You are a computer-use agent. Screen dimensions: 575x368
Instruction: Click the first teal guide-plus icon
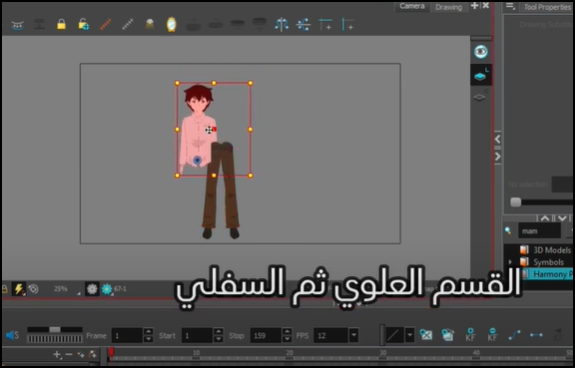(325, 25)
